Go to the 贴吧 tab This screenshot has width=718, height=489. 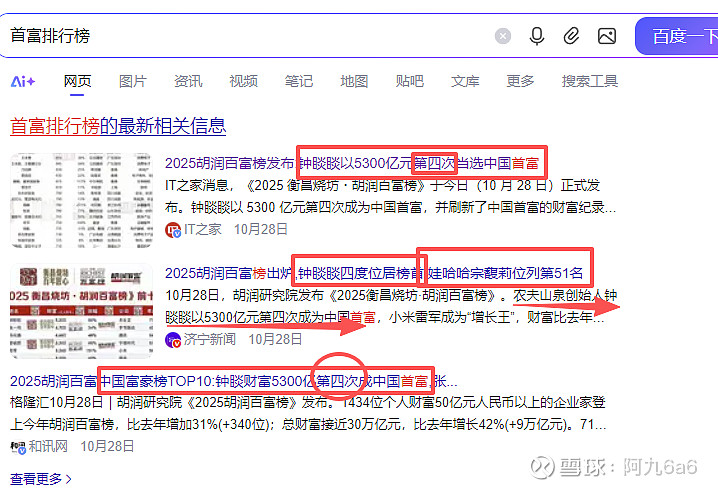[410, 82]
